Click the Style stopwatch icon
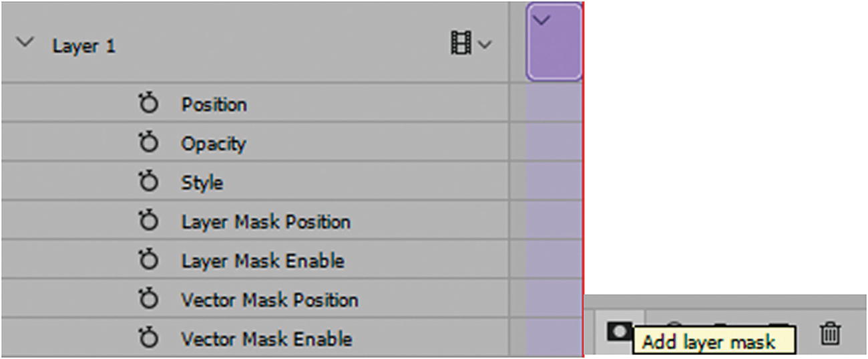Screen dimensions: 868x359 tap(148, 182)
